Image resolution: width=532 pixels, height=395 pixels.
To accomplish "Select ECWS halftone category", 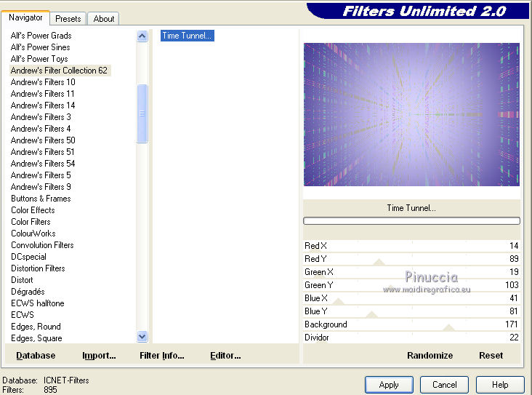I will (38, 303).
